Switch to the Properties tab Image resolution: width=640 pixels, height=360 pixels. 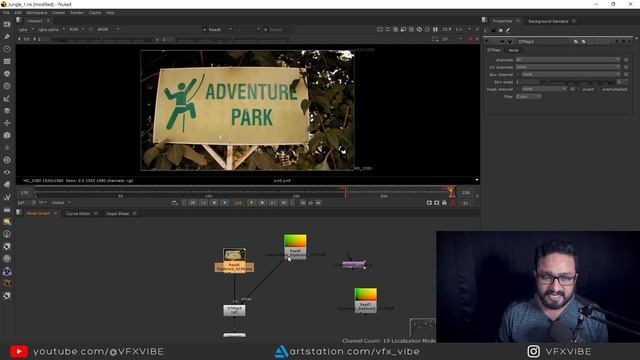click(502, 21)
